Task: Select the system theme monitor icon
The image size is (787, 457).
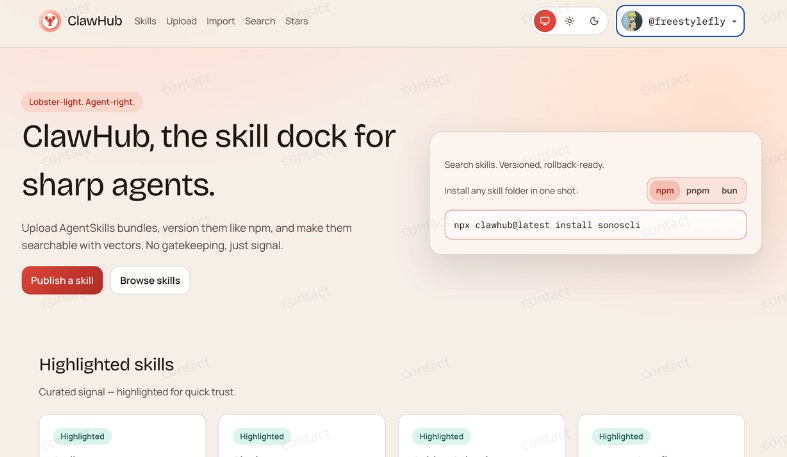Action: coord(545,21)
